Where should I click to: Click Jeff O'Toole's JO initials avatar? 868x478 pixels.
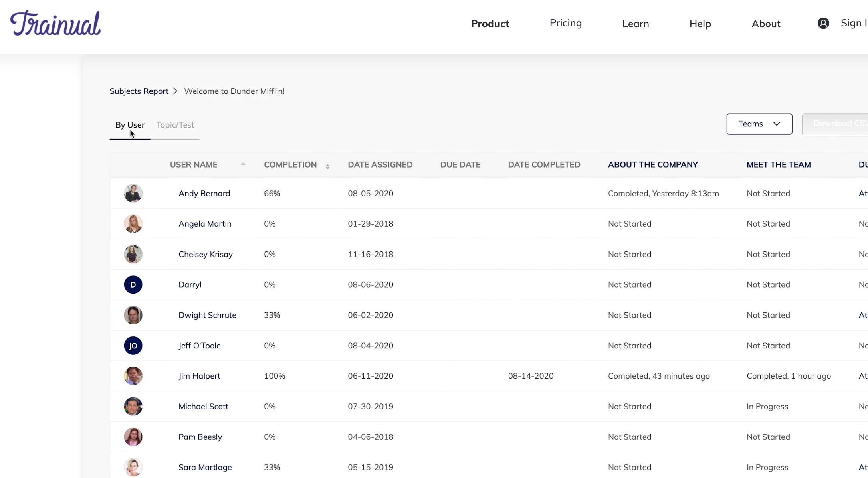tap(133, 346)
